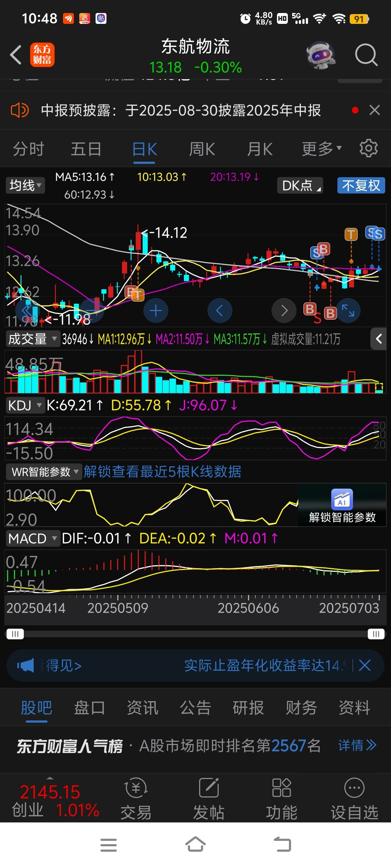Open the WR智能参数 dropdown
Image resolution: width=391 pixels, height=868 pixels.
tap(44, 472)
